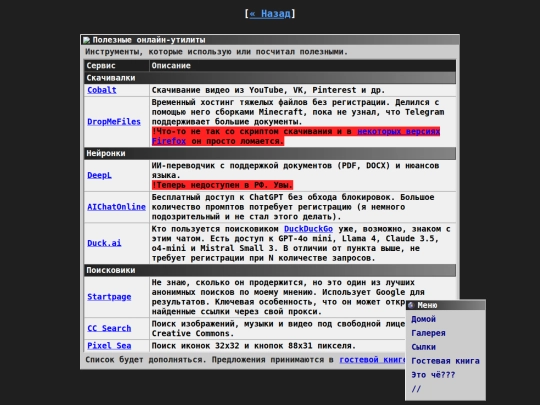Select Сылки in the Меню panel
Viewport: 540px width, 405px height.
tap(423, 347)
